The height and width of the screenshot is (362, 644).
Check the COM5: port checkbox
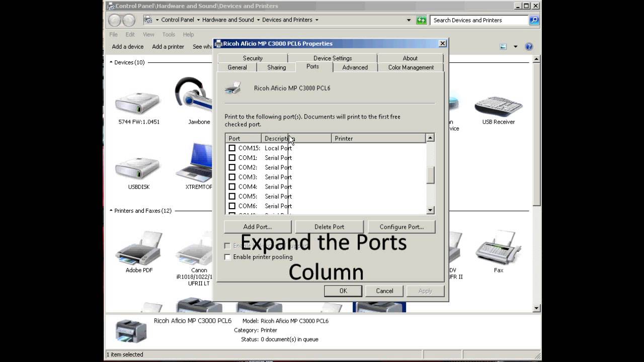click(232, 197)
